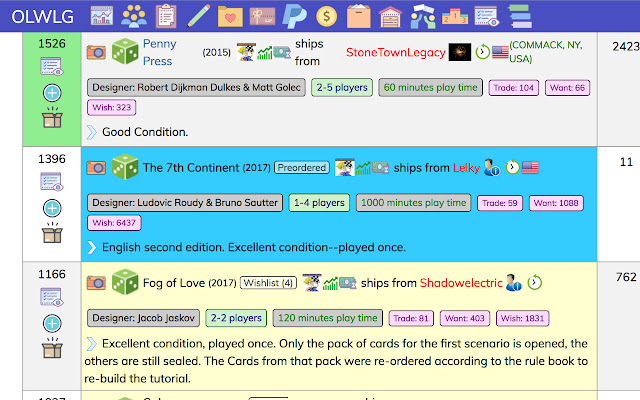
Task: Click the stacked bars menu icon
Action: [x=520, y=16]
